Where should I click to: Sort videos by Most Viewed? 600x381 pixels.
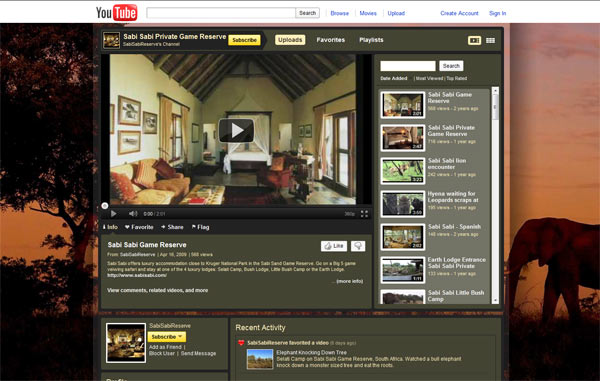(x=429, y=78)
